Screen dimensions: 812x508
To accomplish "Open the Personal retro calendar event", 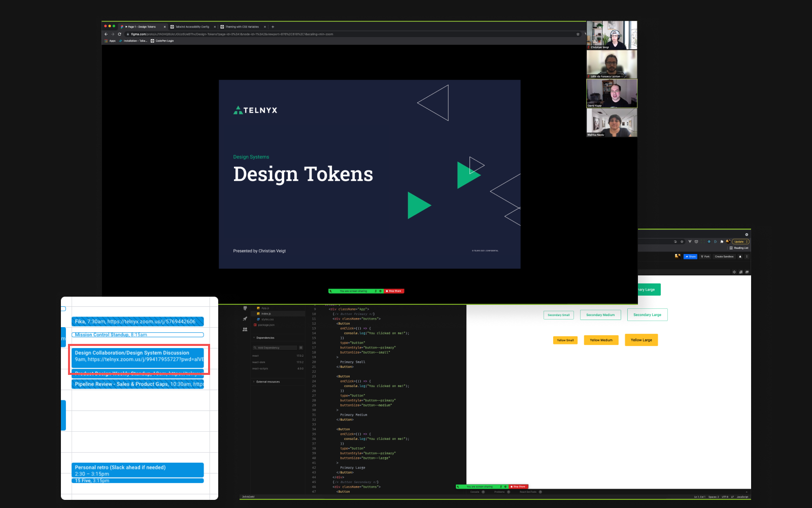I will [x=138, y=470].
